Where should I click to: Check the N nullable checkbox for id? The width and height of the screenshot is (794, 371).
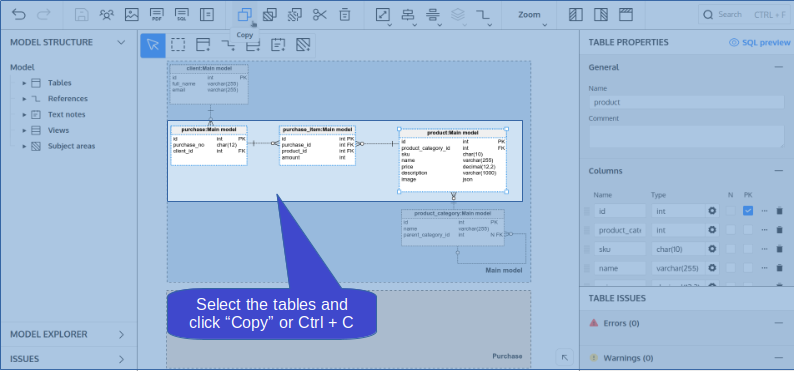(731, 211)
